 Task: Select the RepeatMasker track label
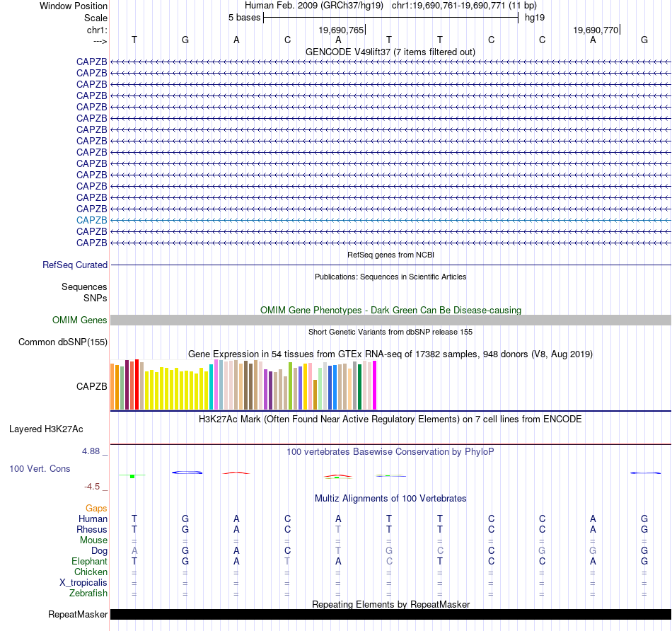pos(78,614)
